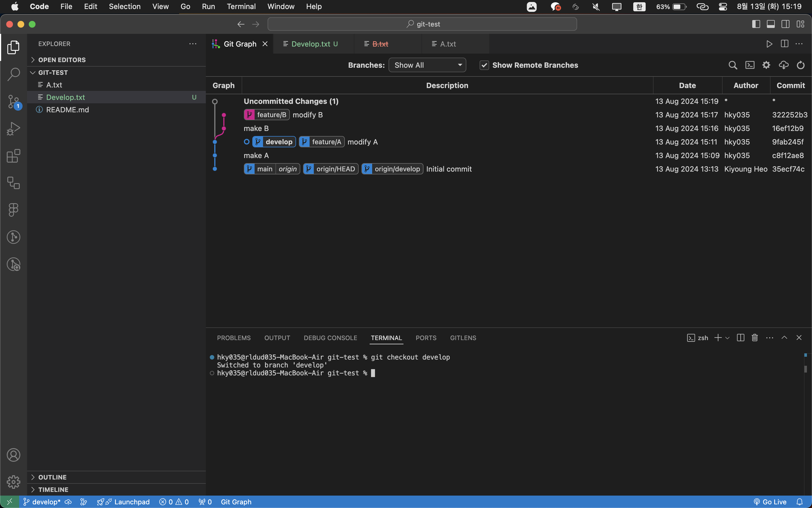Split the terminal panel
812x508 pixels.
click(x=741, y=338)
